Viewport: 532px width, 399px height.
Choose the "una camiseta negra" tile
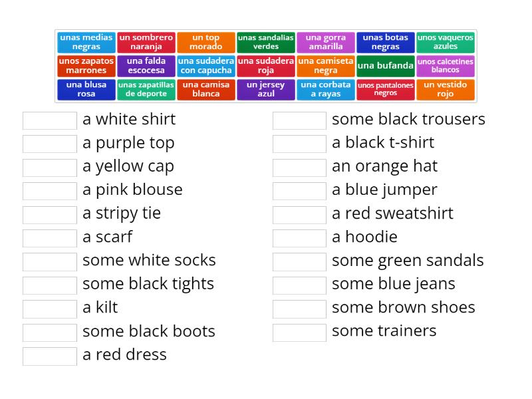click(326, 66)
